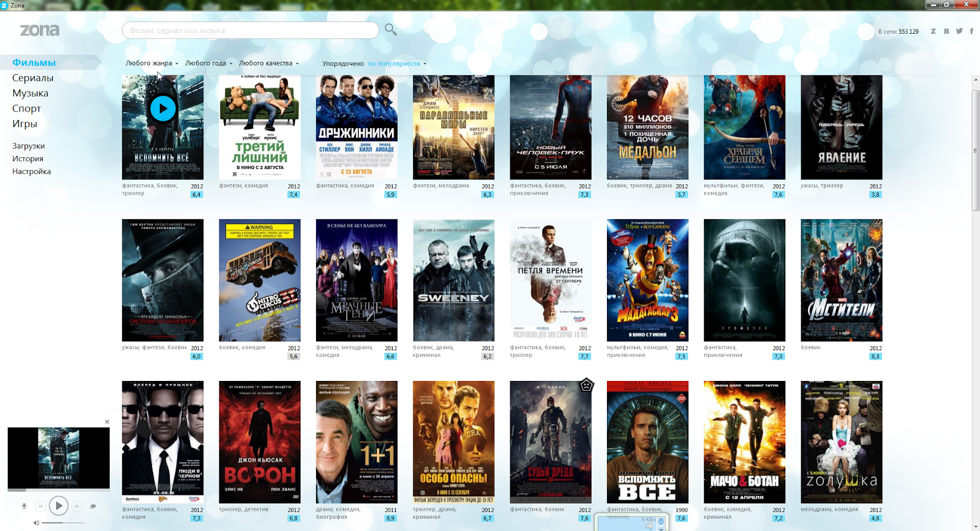This screenshot has width=980, height=531.
Task: Mute sound with the speaker icon
Action: [x=36, y=522]
